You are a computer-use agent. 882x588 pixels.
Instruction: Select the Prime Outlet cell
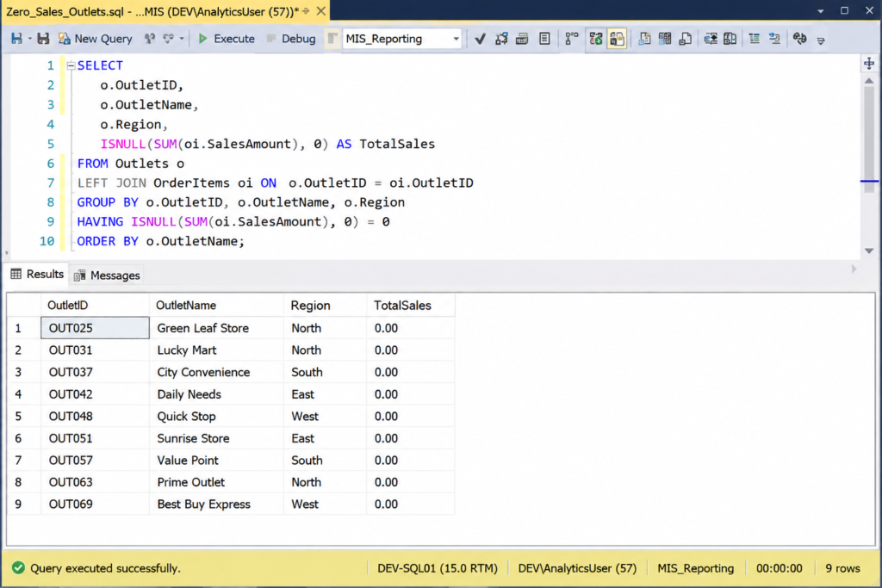(216, 482)
